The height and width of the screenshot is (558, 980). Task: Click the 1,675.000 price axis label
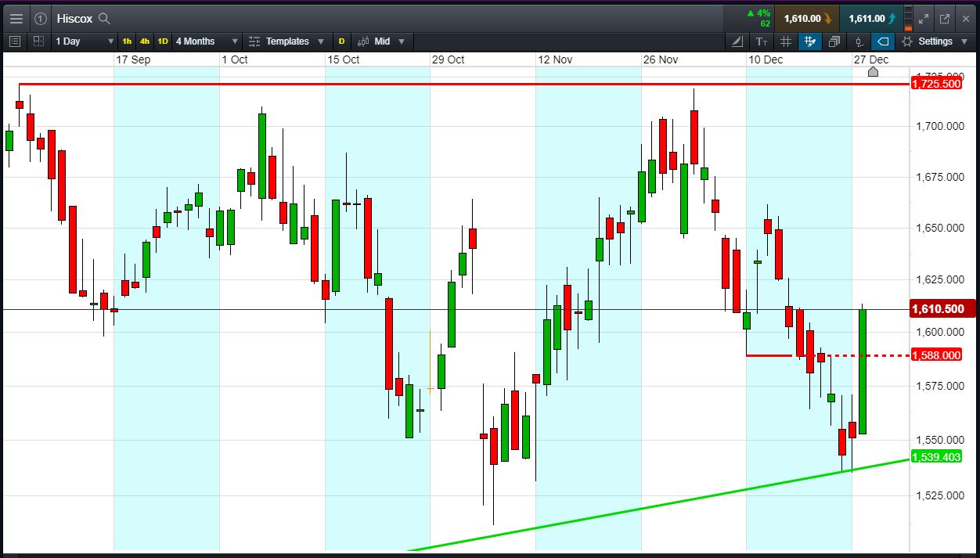tap(940, 177)
